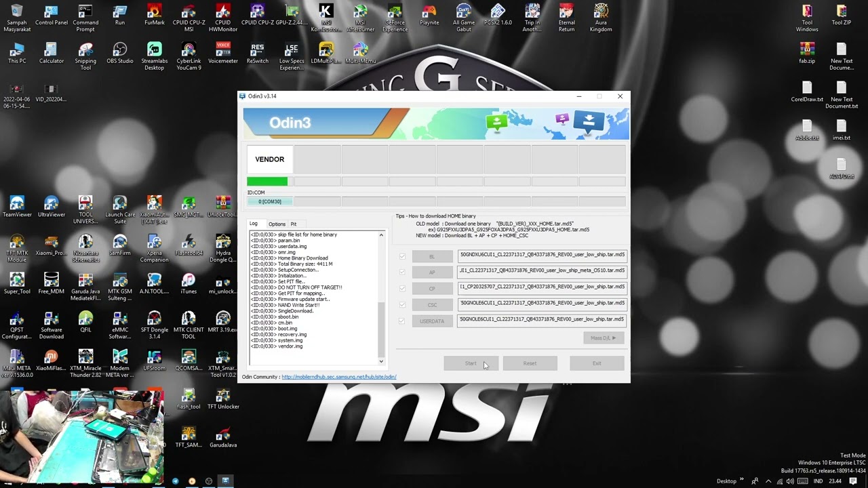The width and height of the screenshot is (868, 488).
Task: Open Control Panel desktop shortcut
Action: point(52,15)
